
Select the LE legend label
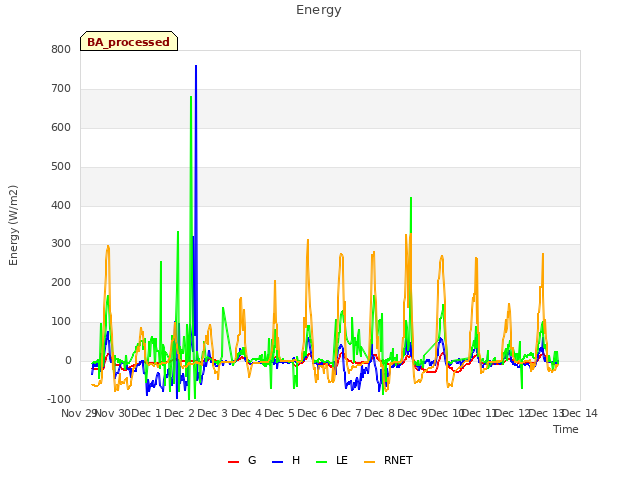tap(342, 460)
